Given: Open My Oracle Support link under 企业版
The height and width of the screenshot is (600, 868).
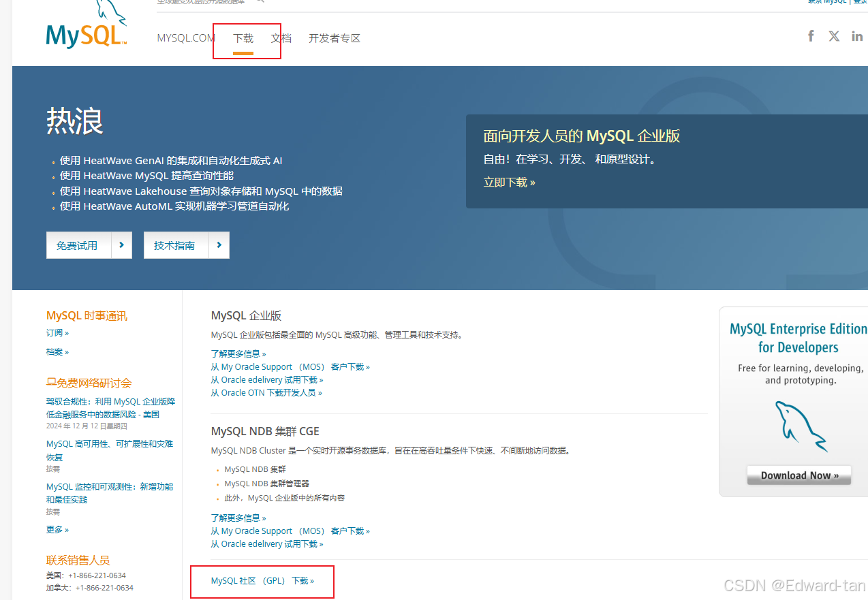Looking at the screenshot, I should point(290,367).
